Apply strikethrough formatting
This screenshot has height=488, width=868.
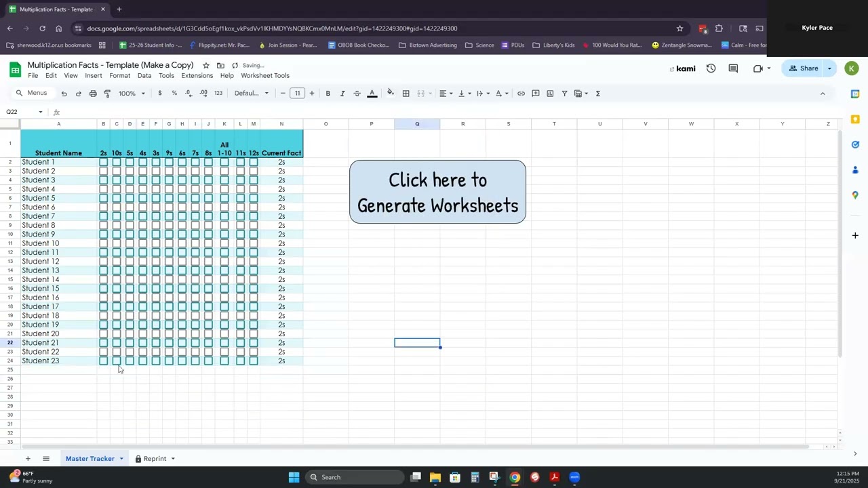tap(357, 94)
